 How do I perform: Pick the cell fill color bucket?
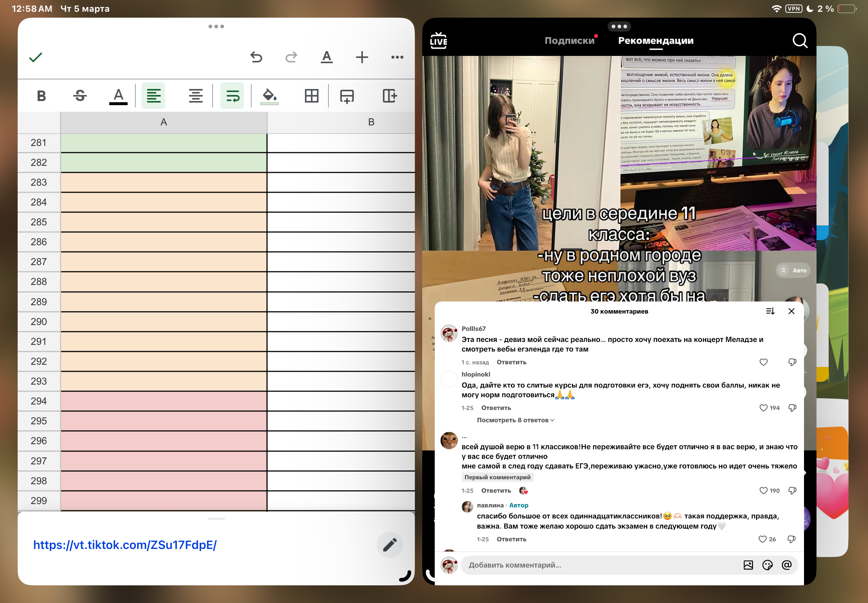tap(270, 96)
